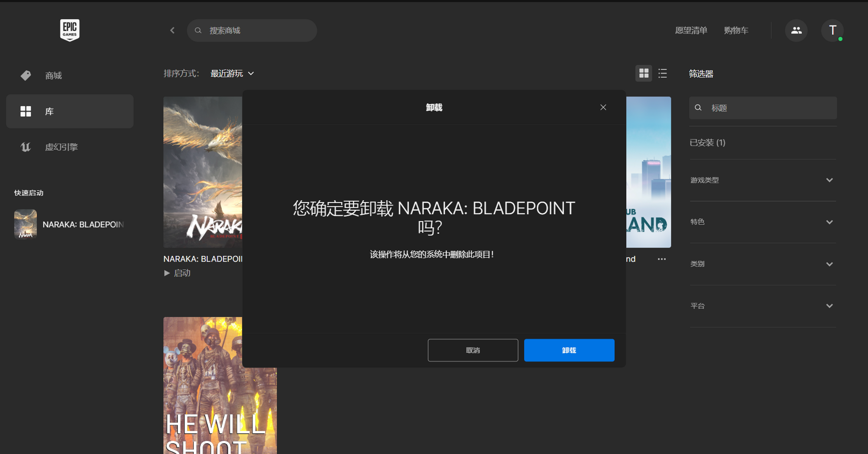
Task: Expand the 平台 filter section
Action: [x=762, y=306]
